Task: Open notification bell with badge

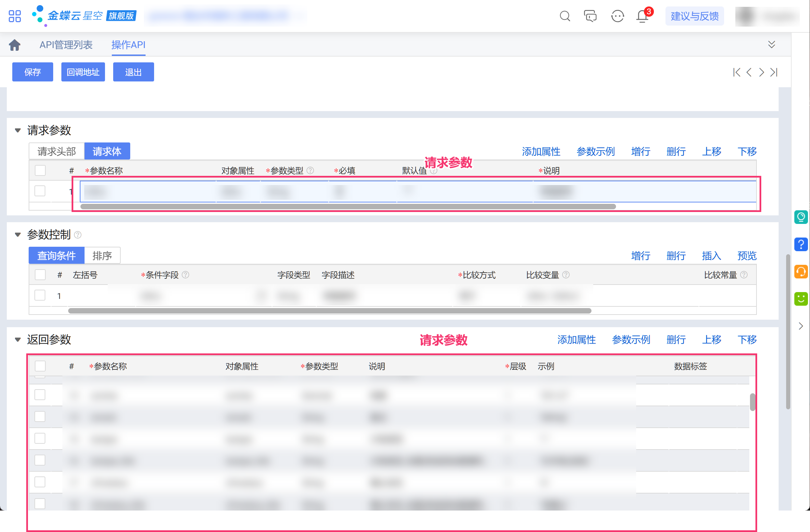Action: [642, 16]
